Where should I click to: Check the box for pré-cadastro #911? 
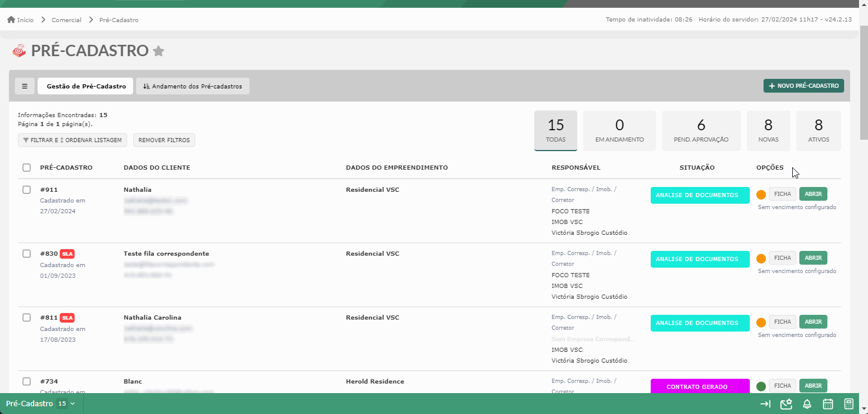(x=26, y=189)
